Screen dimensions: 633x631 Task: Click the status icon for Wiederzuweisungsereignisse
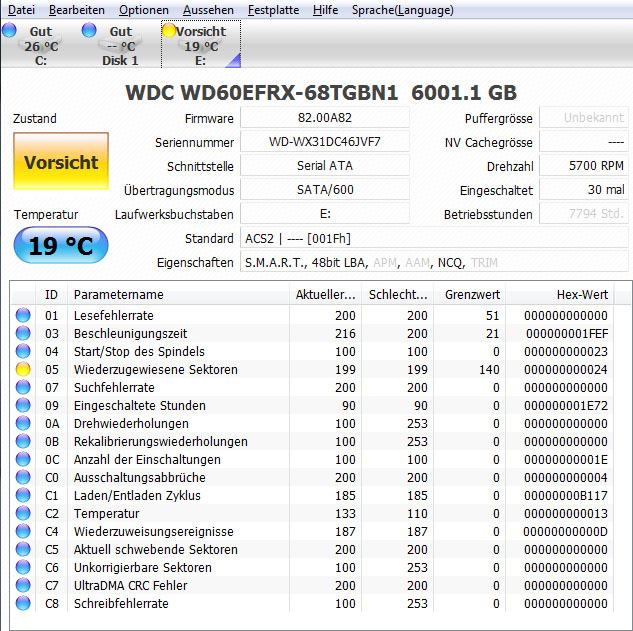point(23,531)
